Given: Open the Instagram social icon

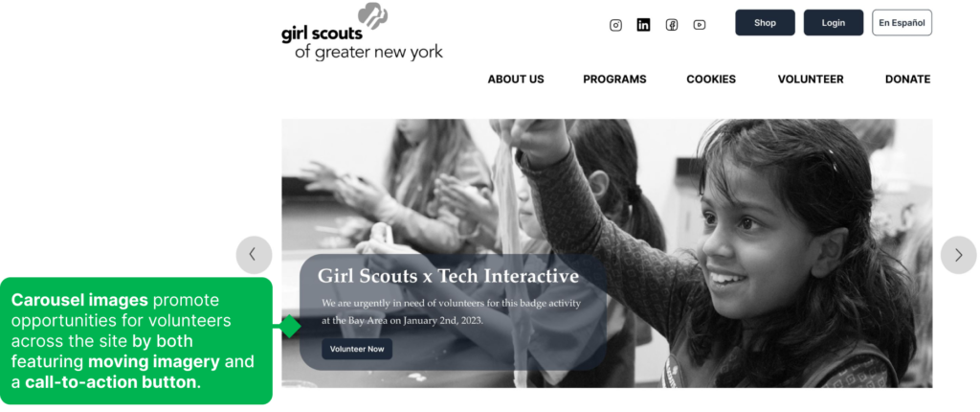Looking at the screenshot, I should [x=615, y=25].
